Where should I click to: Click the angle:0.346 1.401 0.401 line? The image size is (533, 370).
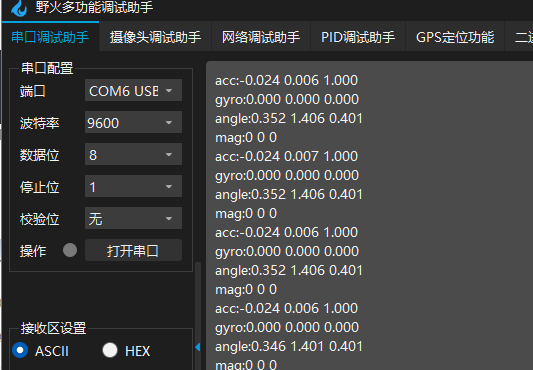tap(289, 347)
